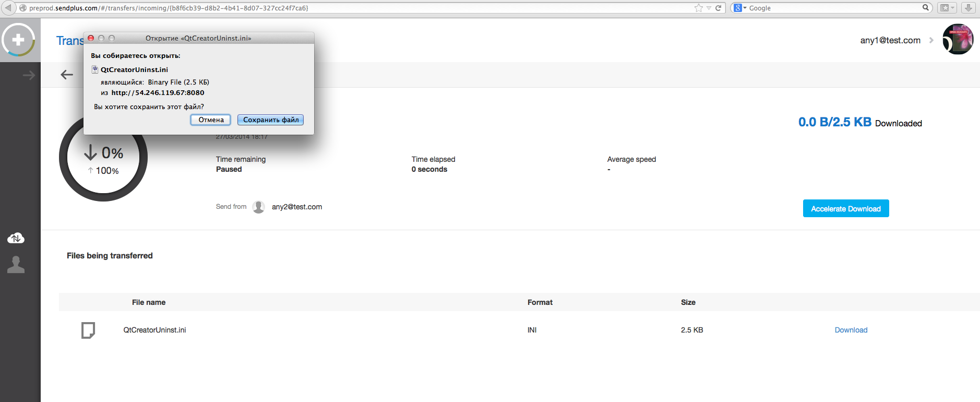Open the address bar history dropdown arrow
Image resolution: width=980 pixels, height=402 pixels.
[x=709, y=8]
